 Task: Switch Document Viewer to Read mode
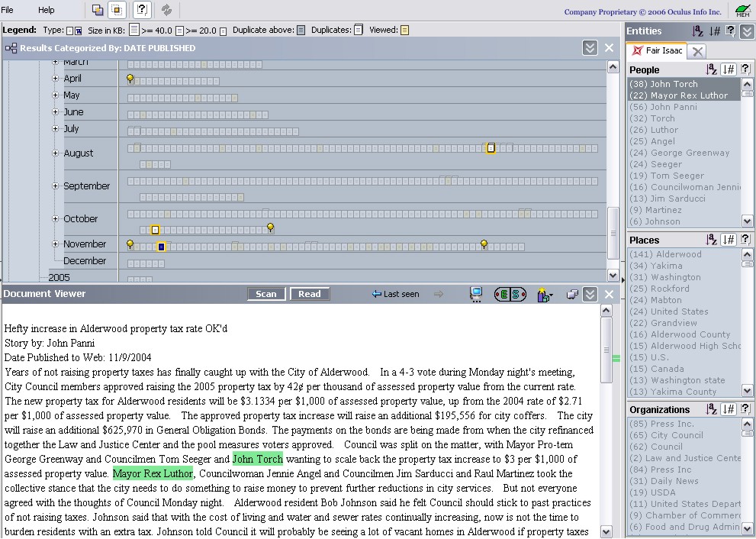[310, 295]
